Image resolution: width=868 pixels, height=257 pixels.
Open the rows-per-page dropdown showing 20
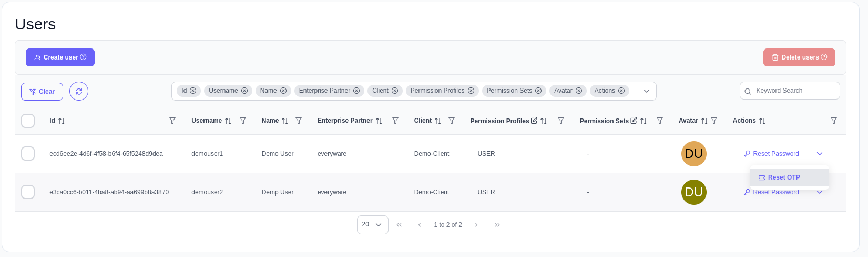(372, 225)
